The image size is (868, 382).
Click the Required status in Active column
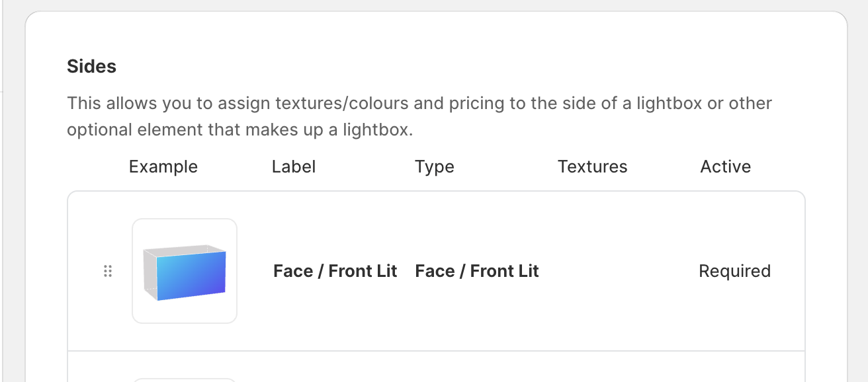pyautogui.click(x=734, y=271)
